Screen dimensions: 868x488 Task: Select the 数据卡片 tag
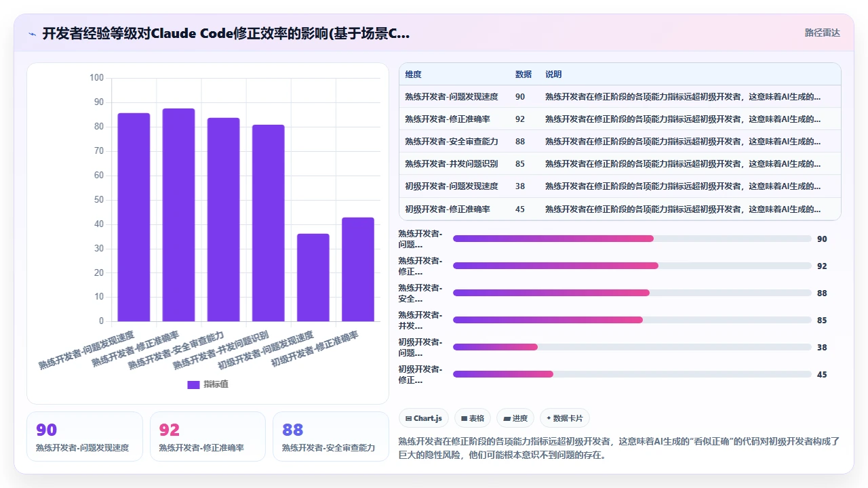click(x=565, y=418)
